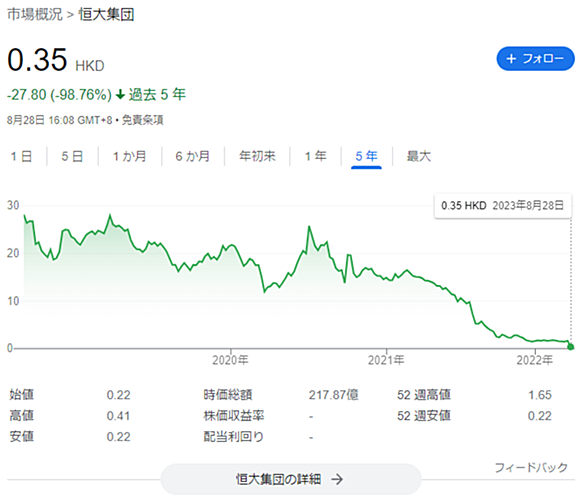Click the down arrow beside -98.76%
This screenshot has width=586, height=499.
coord(120,95)
